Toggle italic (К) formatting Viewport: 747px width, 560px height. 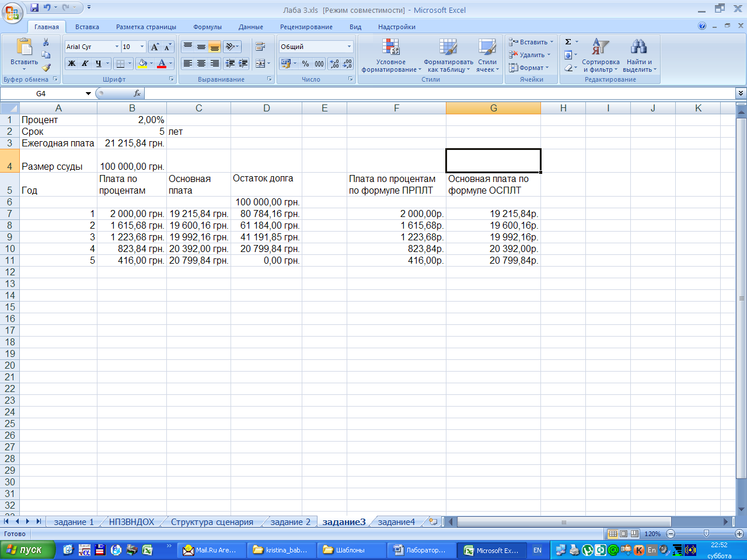[85, 64]
